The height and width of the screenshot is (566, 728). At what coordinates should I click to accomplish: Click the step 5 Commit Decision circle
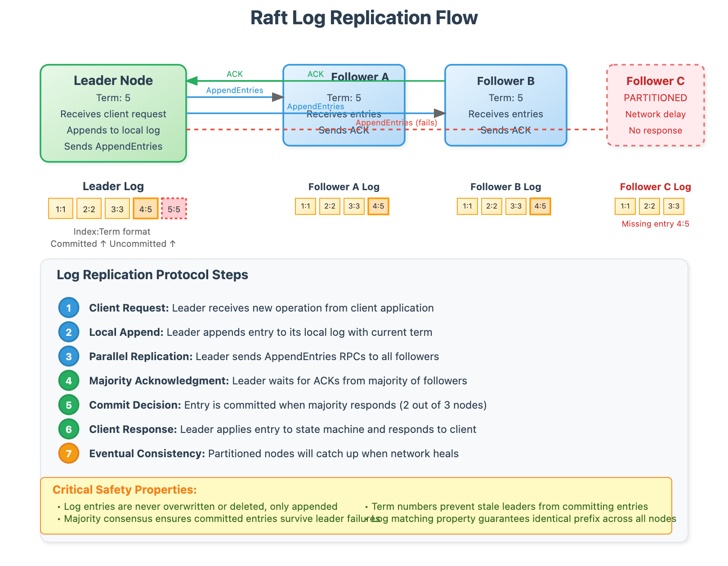68,405
